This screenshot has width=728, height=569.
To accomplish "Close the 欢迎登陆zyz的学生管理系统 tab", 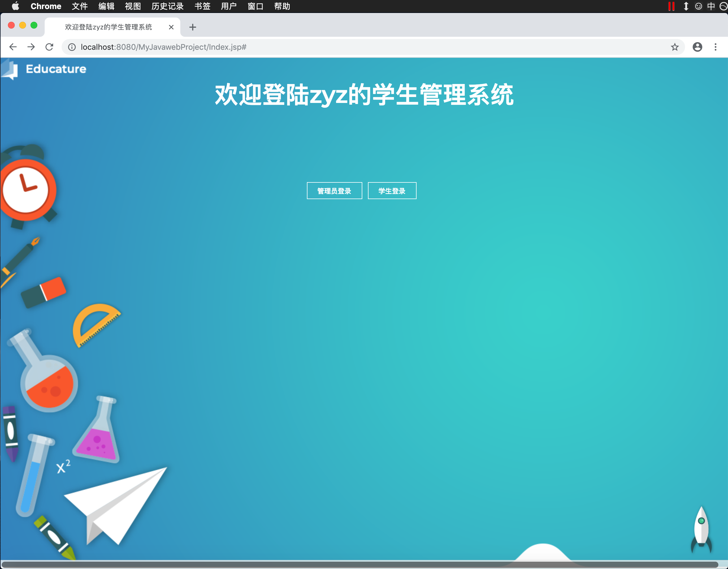I will click(x=171, y=27).
